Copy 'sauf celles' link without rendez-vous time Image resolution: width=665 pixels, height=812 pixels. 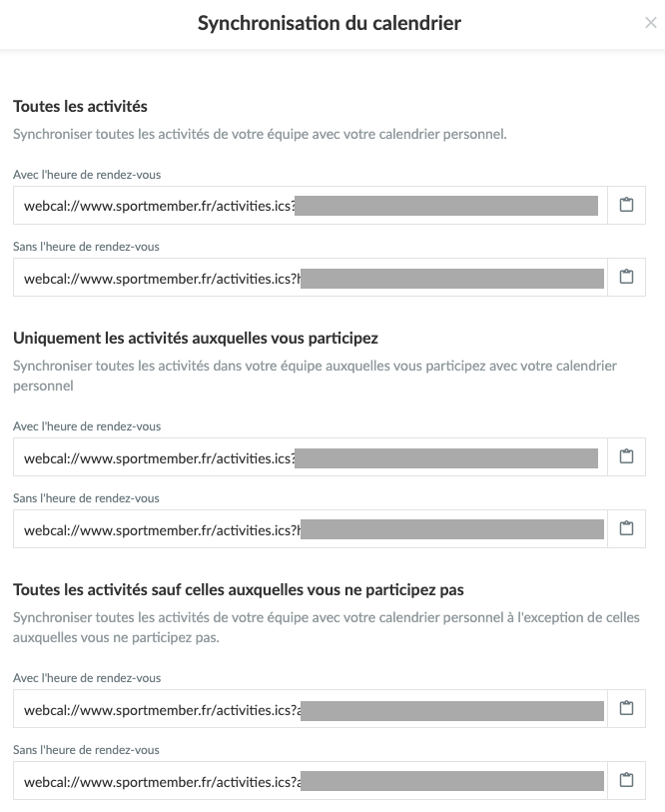click(626, 780)
